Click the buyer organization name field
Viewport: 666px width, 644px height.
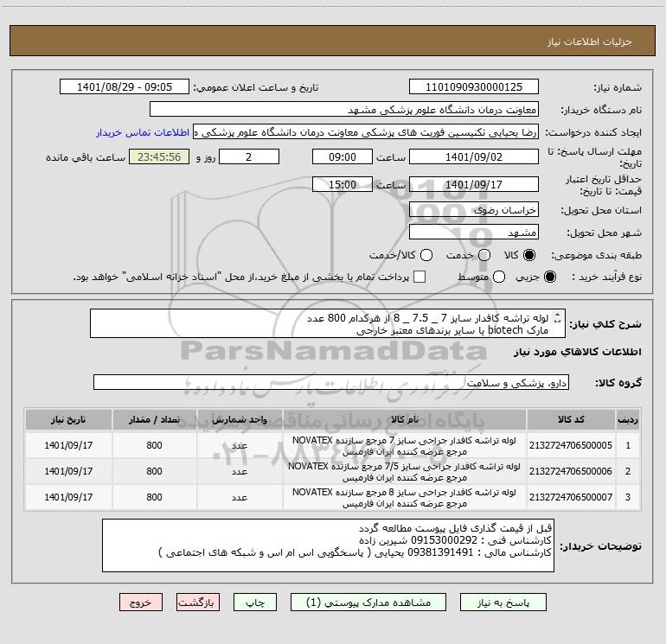tap(344, 110)
